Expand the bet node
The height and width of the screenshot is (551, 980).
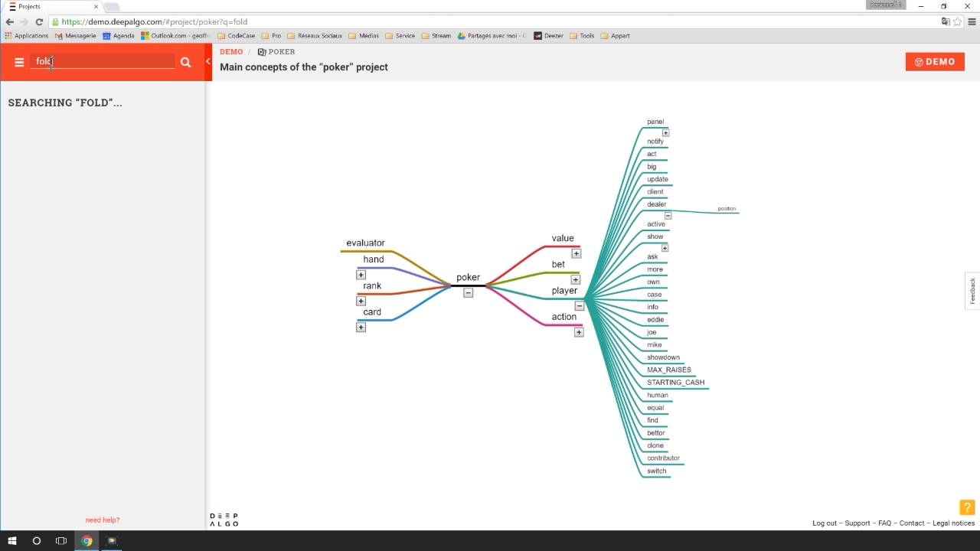576,279
